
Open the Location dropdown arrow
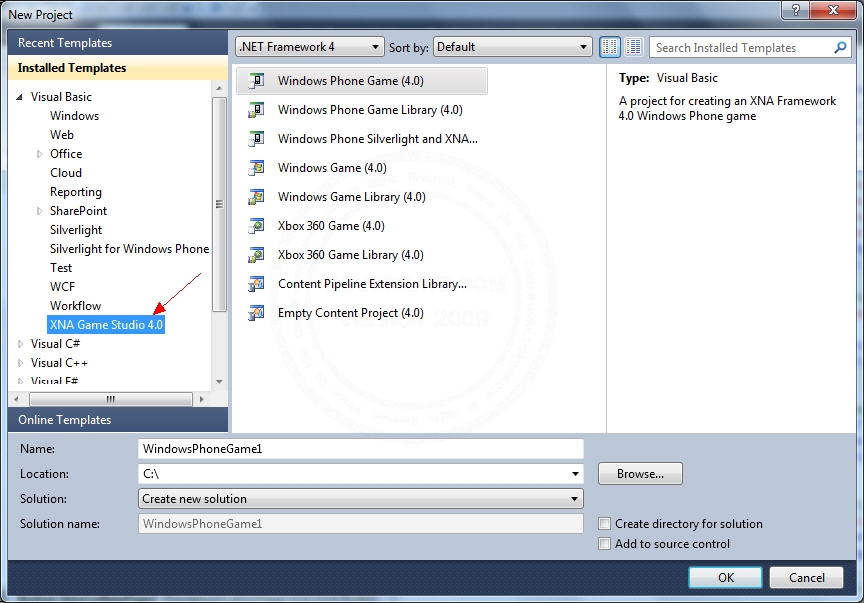pyautogui.click(x=575, y=474)
